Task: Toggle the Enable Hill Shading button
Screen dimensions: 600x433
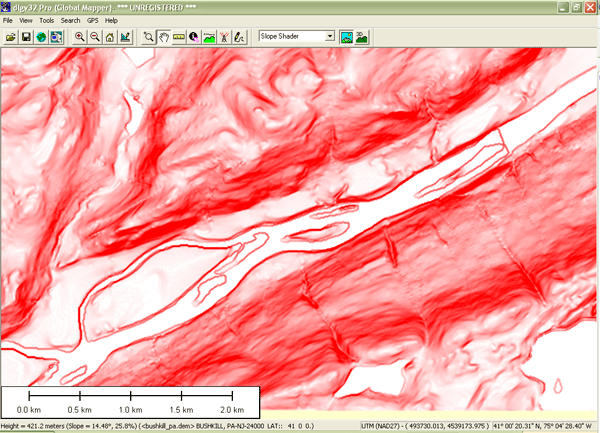Action: coord(346,36)
